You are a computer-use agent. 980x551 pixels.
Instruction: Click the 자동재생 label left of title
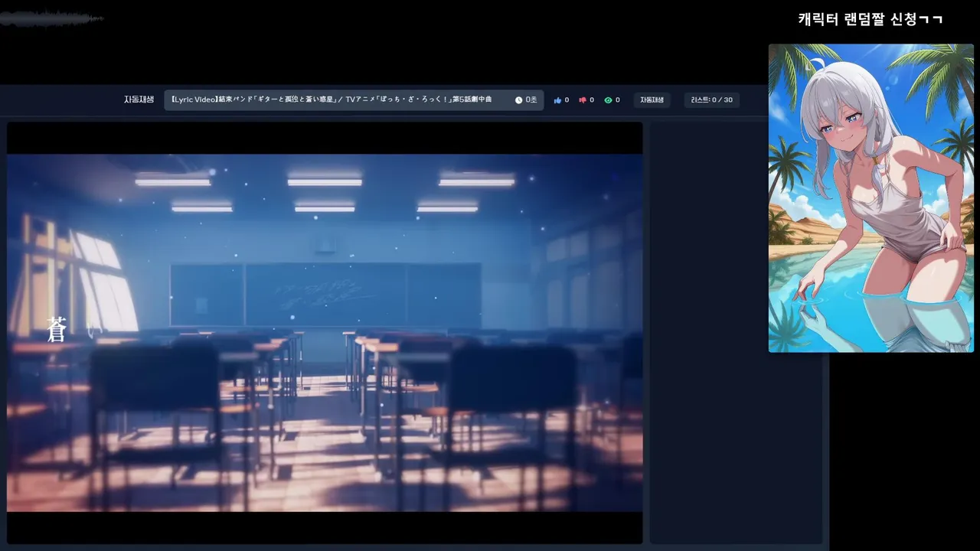(139, 99)
